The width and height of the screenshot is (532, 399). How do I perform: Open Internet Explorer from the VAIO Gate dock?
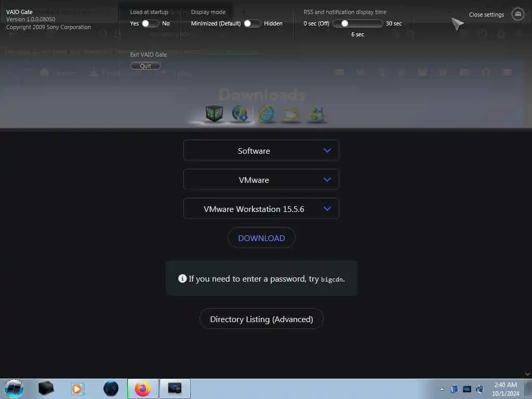coord(267,113)
